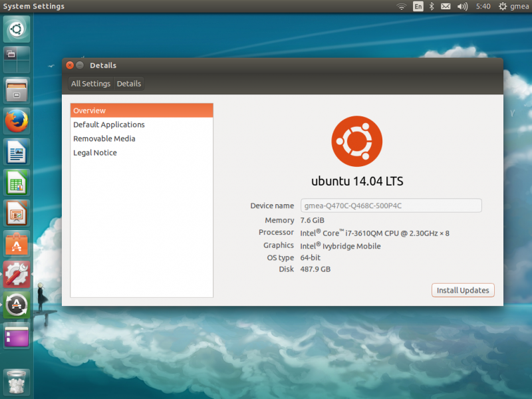Open the En keyboard layout indicator
Viewport: 532px width, 399px height.
click(x=418, y=7)
